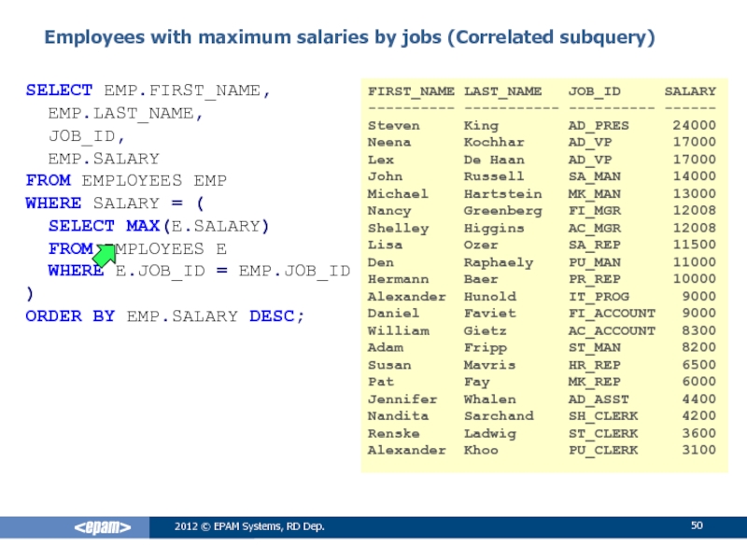The height and width of the screenshot is (560, 747).
Task: Click job id 'PU_MAN'
Action: click(x=594, y=263)
